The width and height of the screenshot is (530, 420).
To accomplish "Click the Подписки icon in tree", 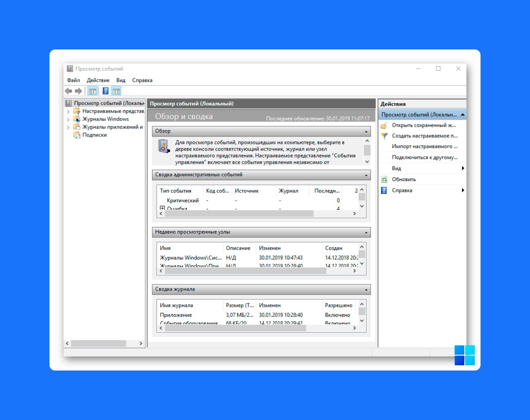I will tap(77, 135).
